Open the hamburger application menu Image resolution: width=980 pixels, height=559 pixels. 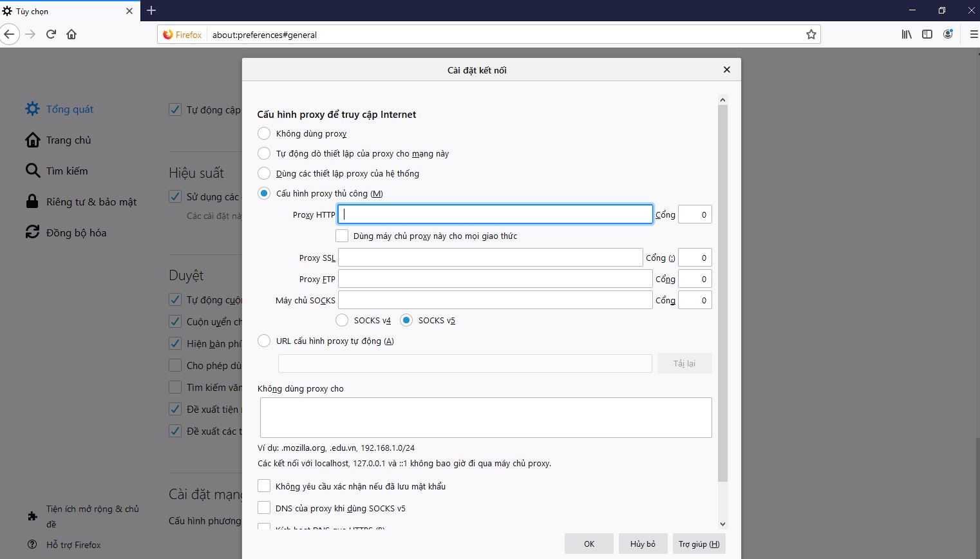[973, 34]
